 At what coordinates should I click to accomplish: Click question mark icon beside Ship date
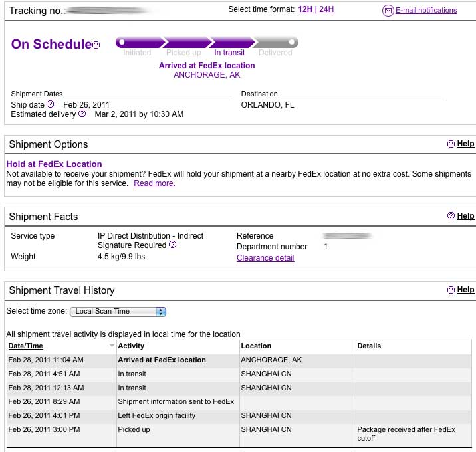coord(51,104)
